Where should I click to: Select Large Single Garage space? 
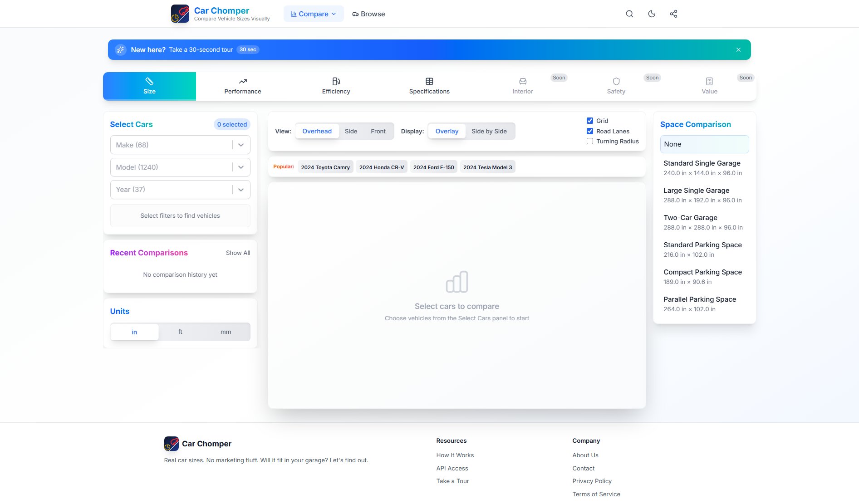click(704, 195)
